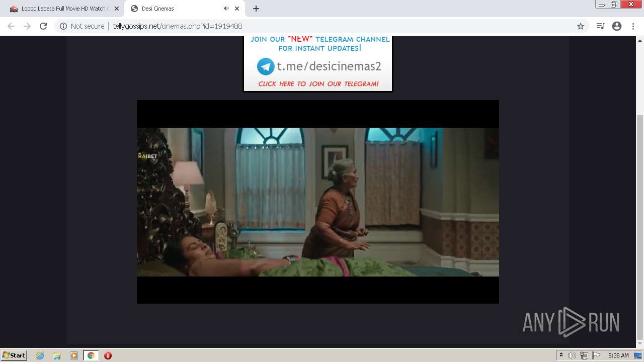Launch Internet Explorer from the taskbar

click(x=40, y=355)
